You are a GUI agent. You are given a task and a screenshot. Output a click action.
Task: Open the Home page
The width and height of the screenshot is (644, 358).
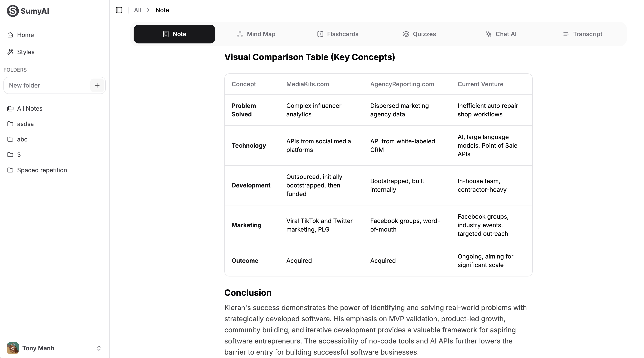25,35
